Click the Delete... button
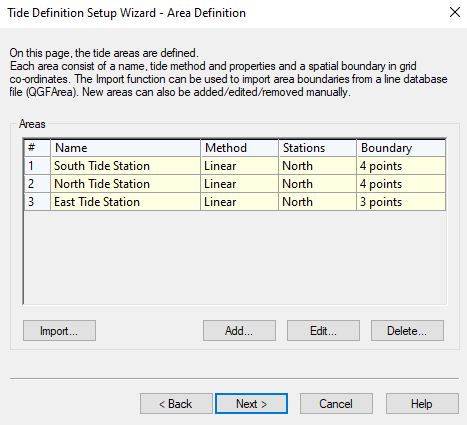Screen dimensions: 467x425 407,331
